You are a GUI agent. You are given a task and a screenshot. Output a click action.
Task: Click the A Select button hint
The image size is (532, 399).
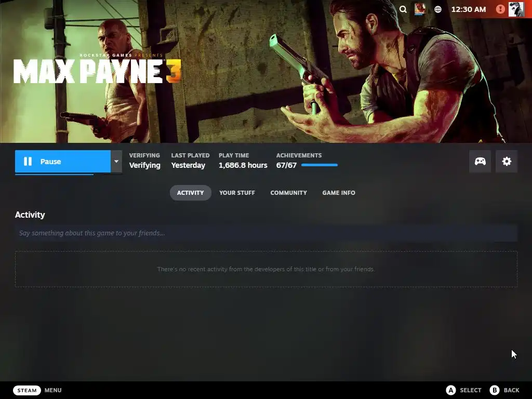pos(464,390)
